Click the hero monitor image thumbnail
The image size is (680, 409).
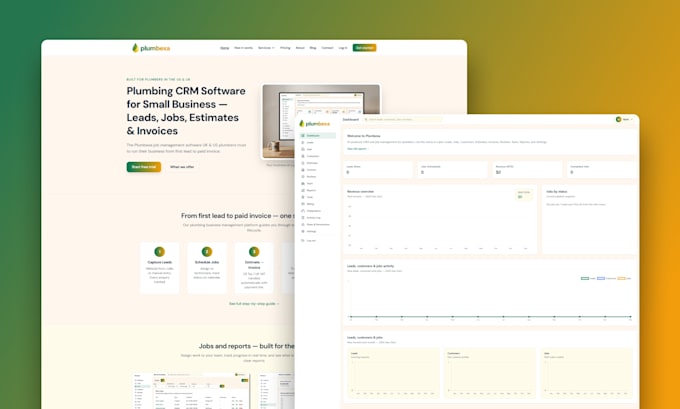(321, 121)
